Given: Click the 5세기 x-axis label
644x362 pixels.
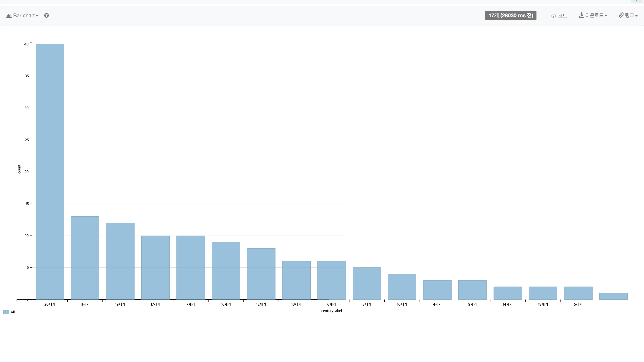Looking at the screenshot, I should tap(578, 304).
